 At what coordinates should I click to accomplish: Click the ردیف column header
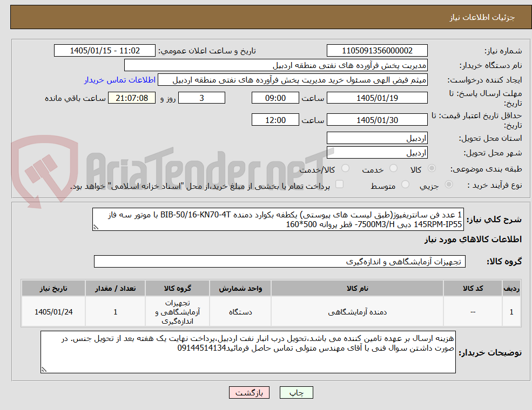[x=511, y=289]
